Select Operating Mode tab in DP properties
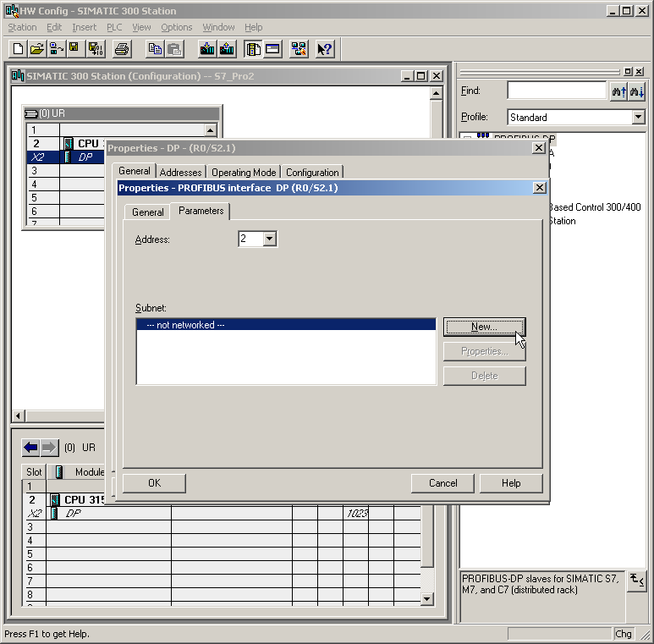 coord(244,173)
